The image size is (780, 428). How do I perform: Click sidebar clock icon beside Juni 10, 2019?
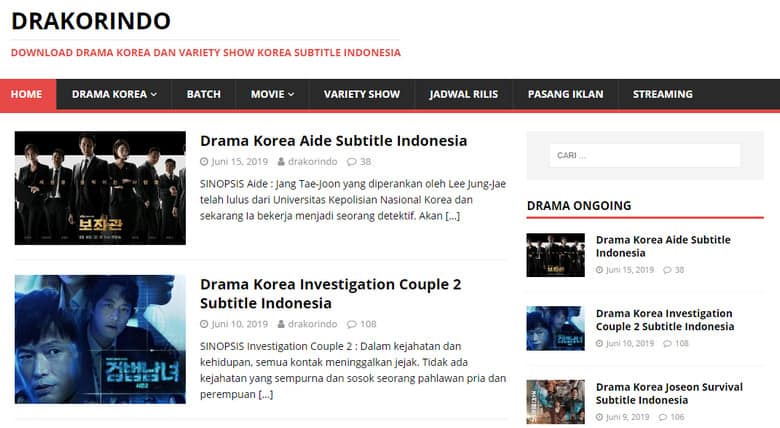(600, 344)
